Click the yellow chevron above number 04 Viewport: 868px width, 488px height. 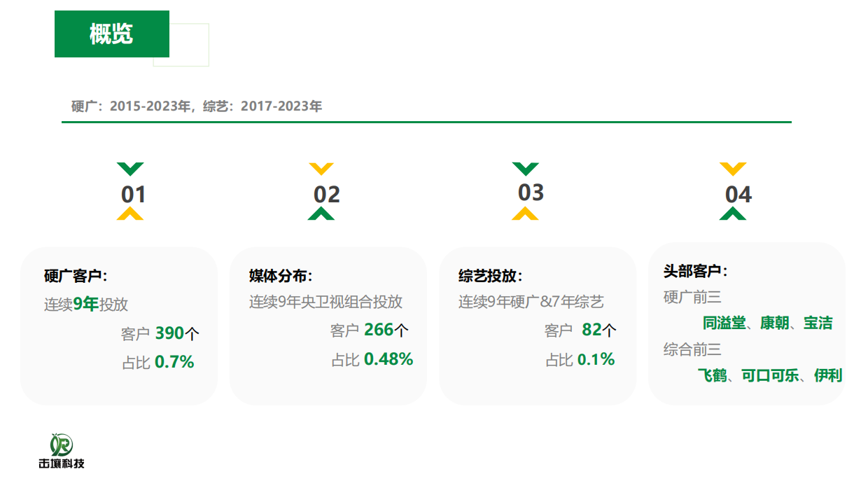pos(733,169)
